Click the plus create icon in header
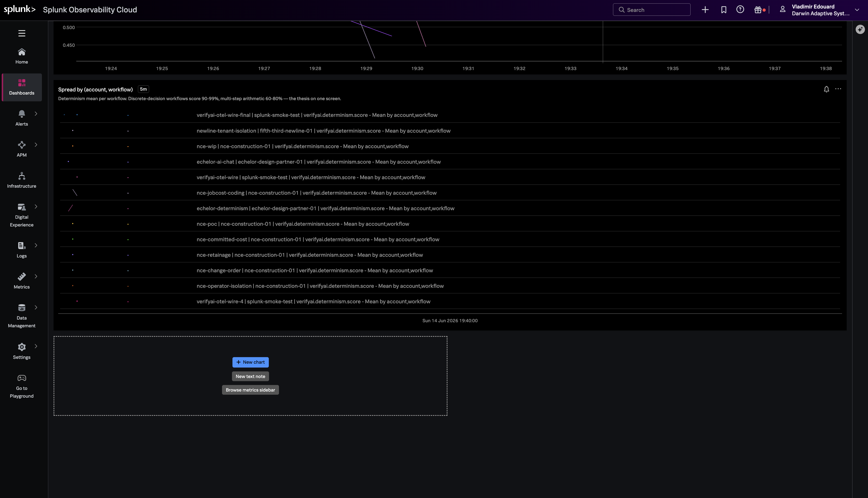The width and height of the screenshot is (868, 498). (x=705, y=10)
